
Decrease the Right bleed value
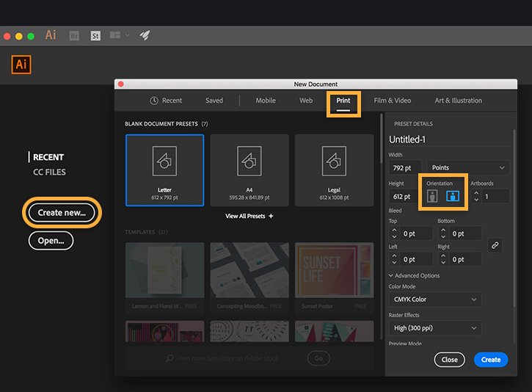(x=443, y=263)
